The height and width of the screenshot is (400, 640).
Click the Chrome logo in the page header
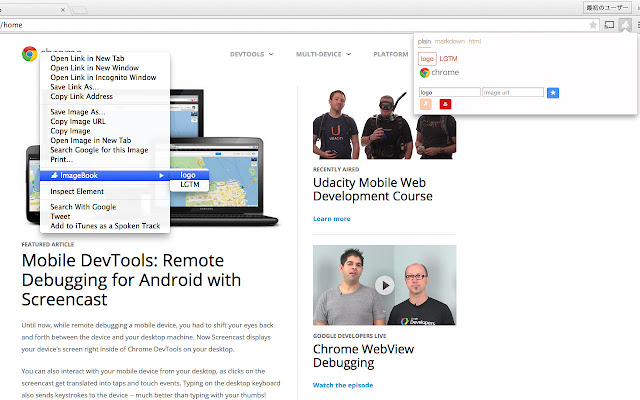tap(29, 54)
